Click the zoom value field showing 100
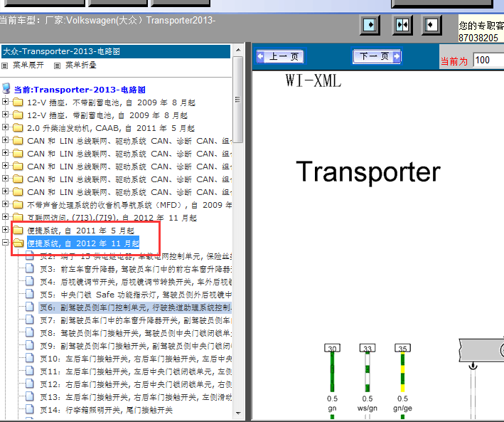Screen dimensions: 504x422 point(488,60)
